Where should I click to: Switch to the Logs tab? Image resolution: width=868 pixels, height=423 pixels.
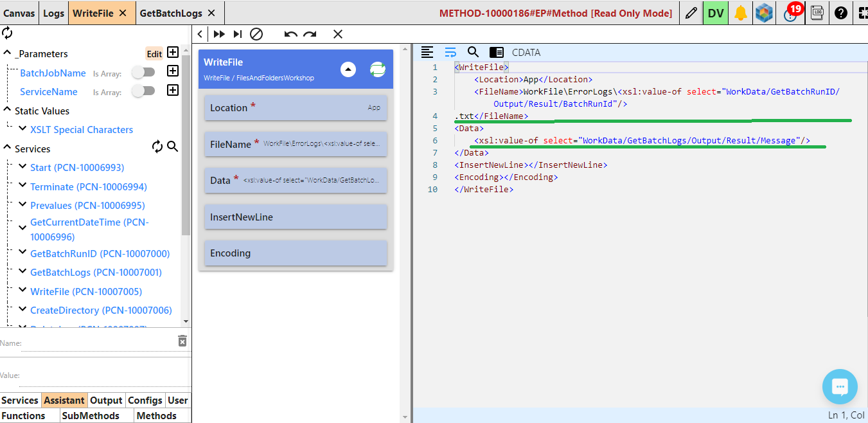[53, 13]
